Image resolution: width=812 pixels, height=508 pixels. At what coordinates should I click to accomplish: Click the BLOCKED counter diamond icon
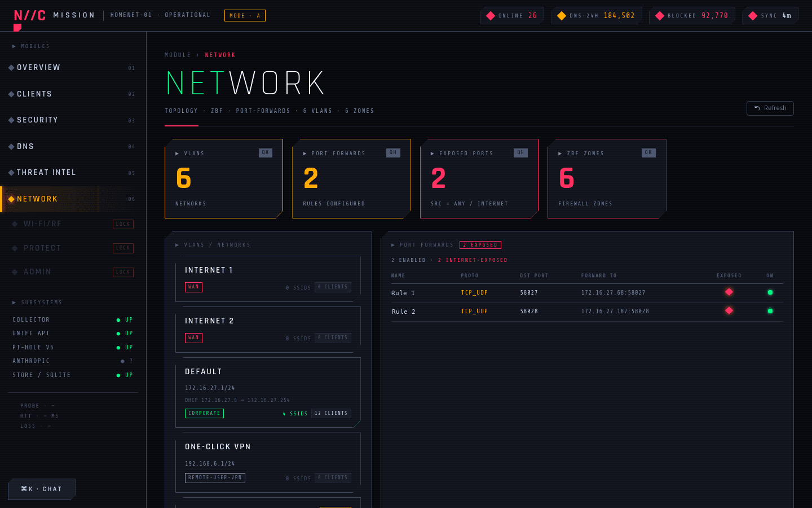pos(660,16)
